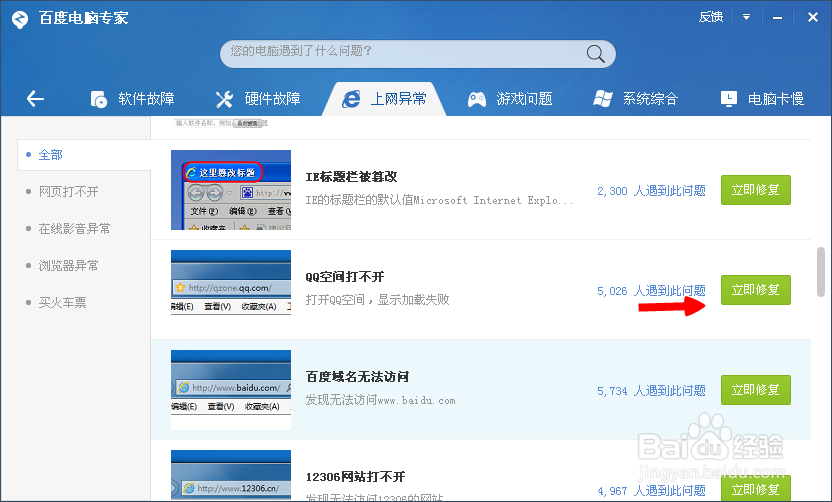Open the 软件故障 tab

pos(132,99)
